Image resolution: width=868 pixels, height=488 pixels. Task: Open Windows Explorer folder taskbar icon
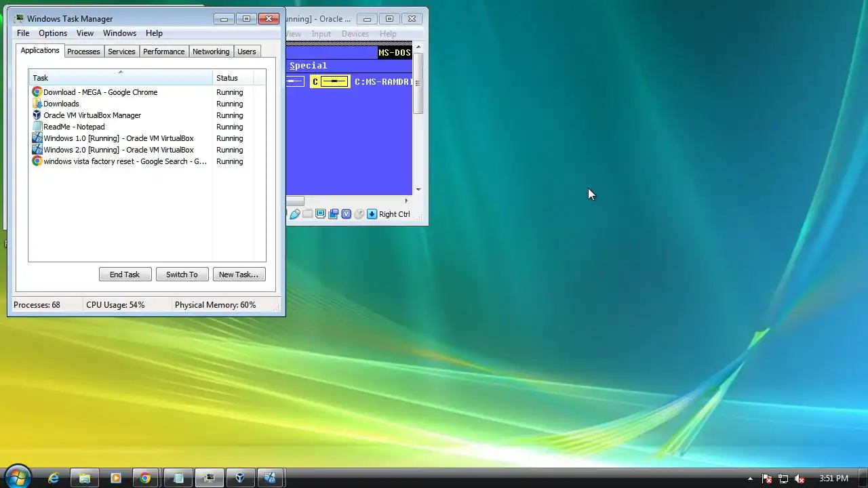click(x=85, y=478)
